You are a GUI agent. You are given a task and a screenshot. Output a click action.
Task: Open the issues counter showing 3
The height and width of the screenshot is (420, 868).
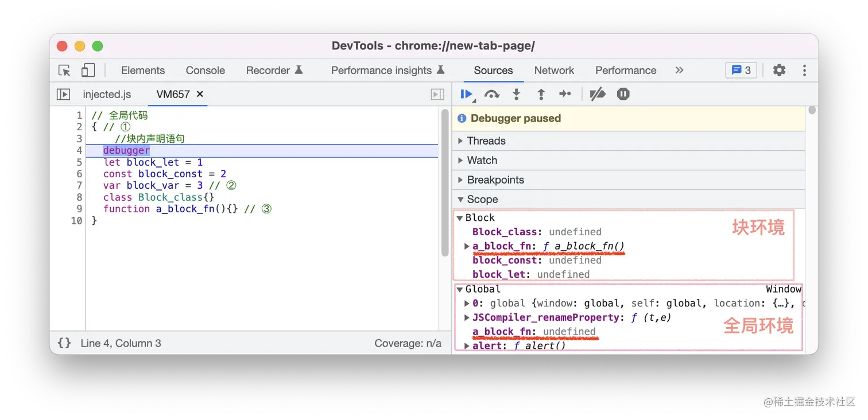(741, 70)
